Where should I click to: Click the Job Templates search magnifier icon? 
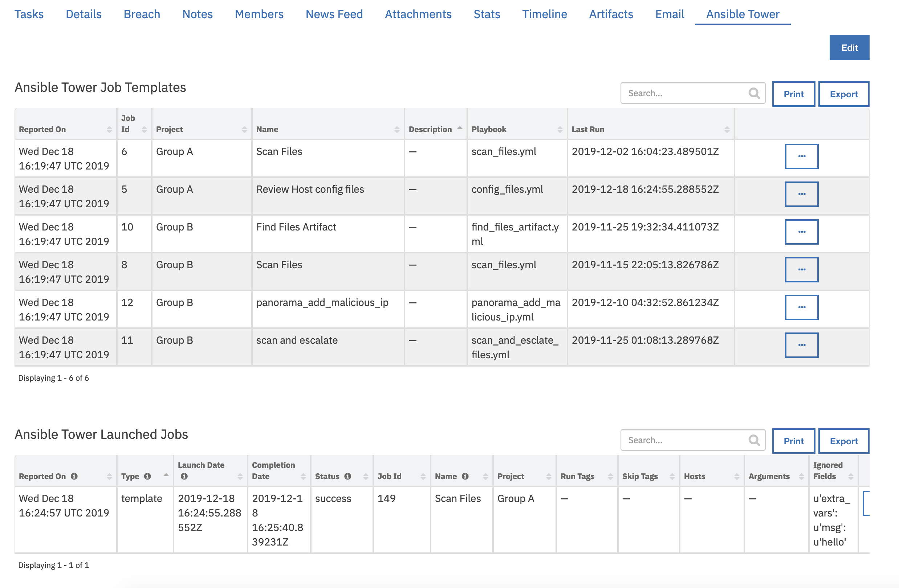tap(754, 93)
